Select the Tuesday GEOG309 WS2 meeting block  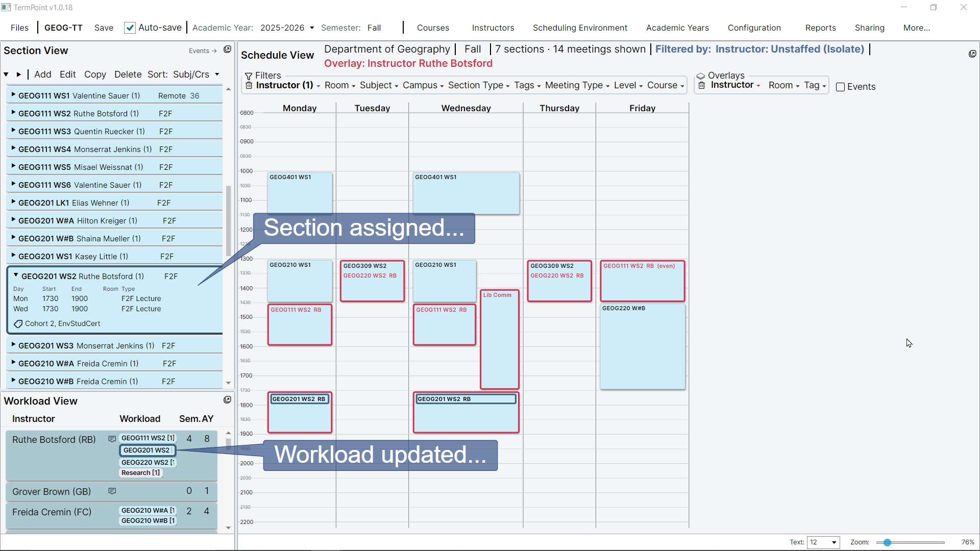pyautogui.click(x=373, y=281)
